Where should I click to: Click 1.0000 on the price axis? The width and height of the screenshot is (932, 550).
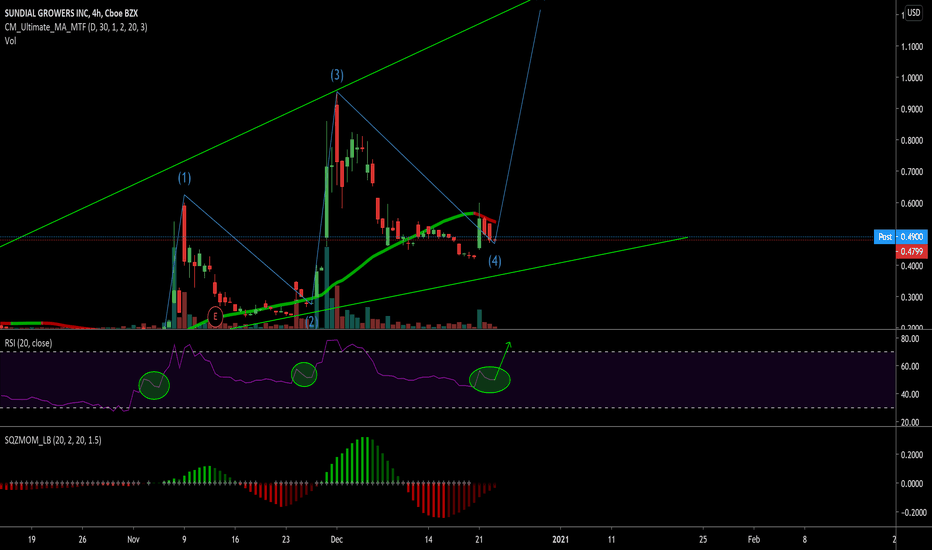point(912,78)
